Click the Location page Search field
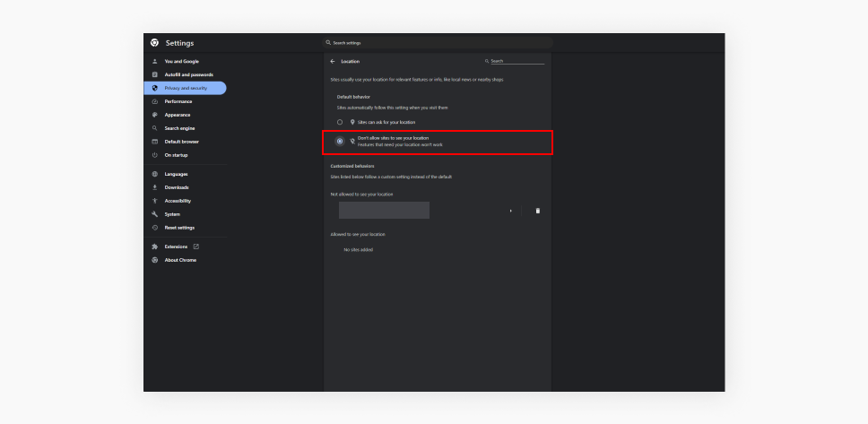The image size is (868, 424). [517, 62]
